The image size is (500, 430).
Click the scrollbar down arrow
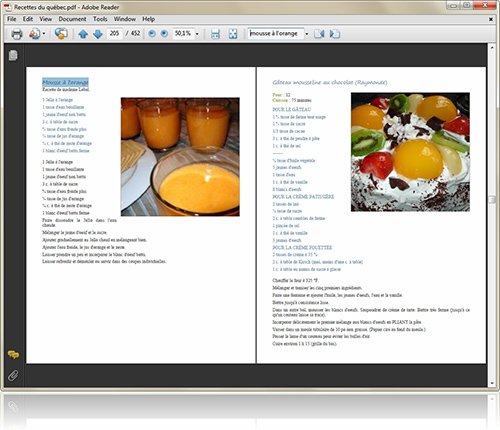(492, 383)
